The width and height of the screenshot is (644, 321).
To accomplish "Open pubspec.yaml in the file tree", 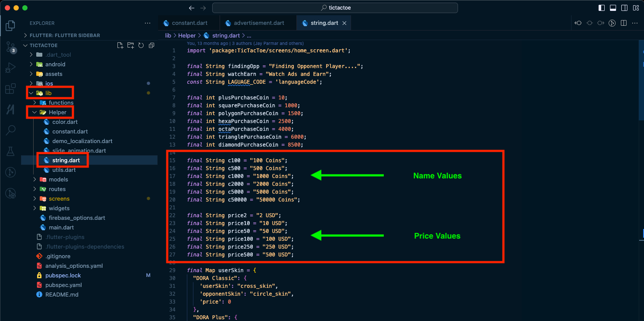I will (63, 285).
